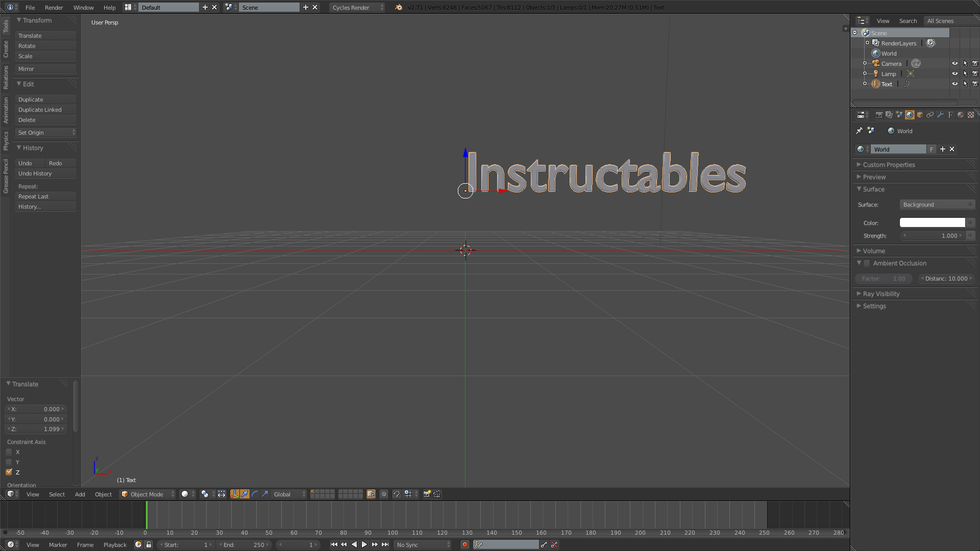Open the Render menu in the top bar
This screenshot has height=551, width=980.
click(54, 7)
